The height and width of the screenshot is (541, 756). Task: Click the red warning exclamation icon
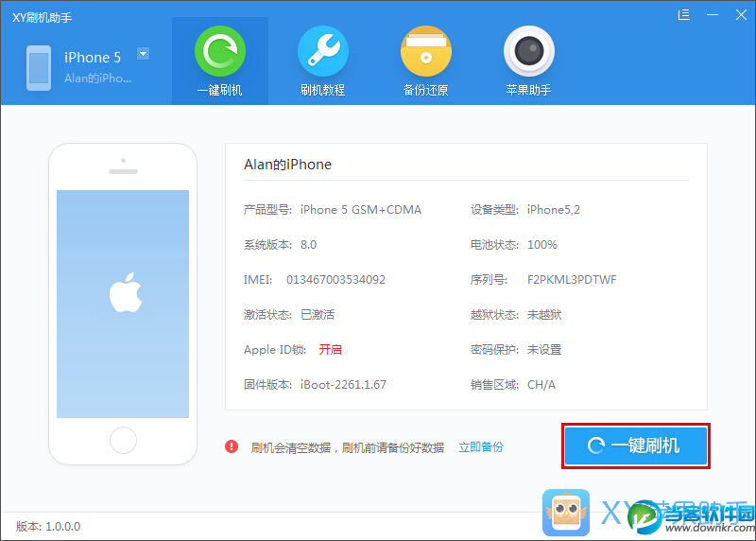click(x=232, y=446)
